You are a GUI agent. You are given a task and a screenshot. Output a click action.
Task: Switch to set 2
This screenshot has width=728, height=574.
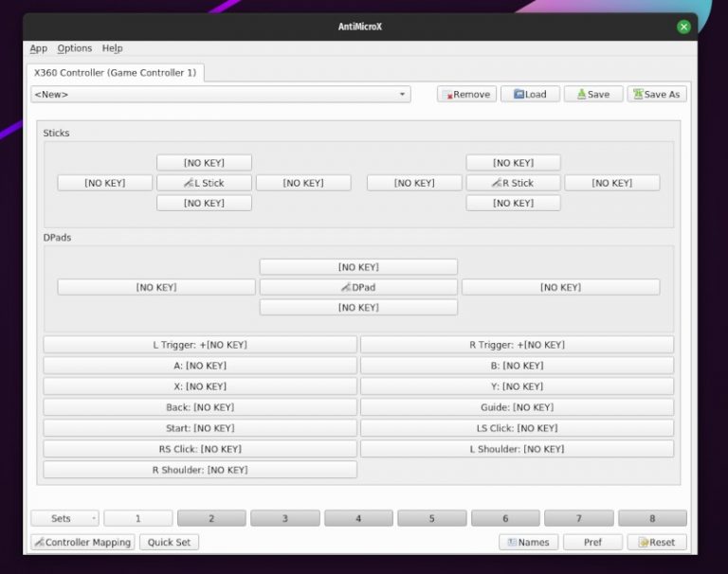211,518
